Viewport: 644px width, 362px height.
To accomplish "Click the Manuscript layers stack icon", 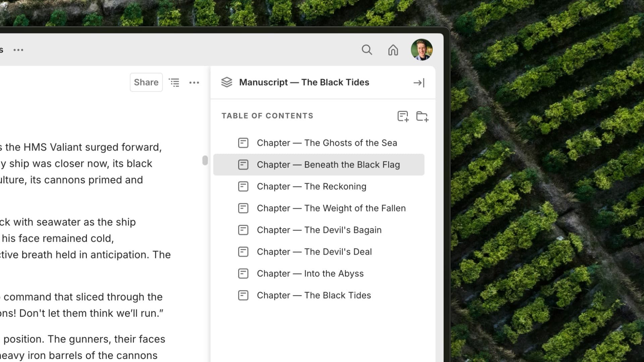I will 227,82.
